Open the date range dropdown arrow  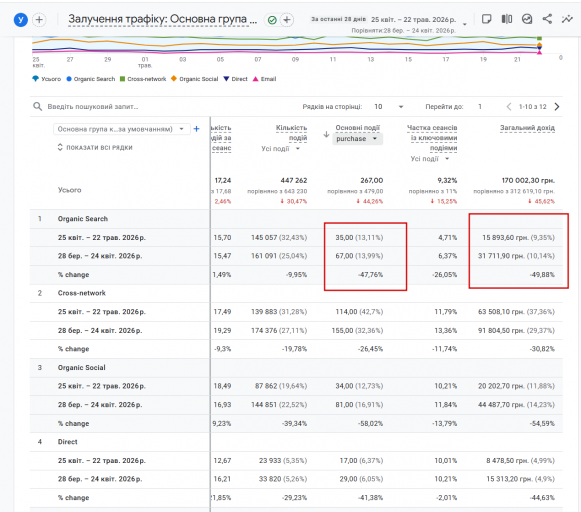[x=465, y=24]
